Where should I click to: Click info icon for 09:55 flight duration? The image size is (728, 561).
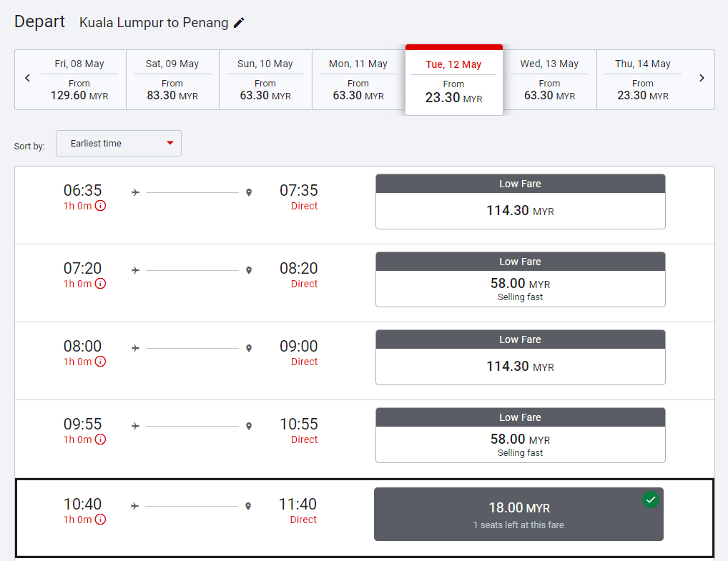(101, 440)
